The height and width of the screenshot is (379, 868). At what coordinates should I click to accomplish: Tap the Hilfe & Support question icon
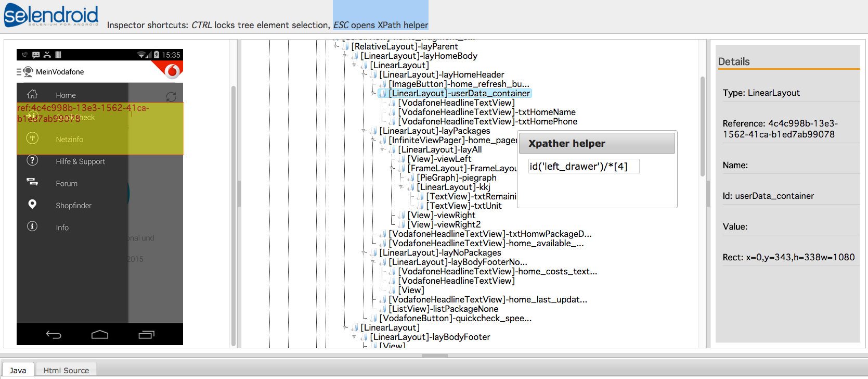(32, 160)
